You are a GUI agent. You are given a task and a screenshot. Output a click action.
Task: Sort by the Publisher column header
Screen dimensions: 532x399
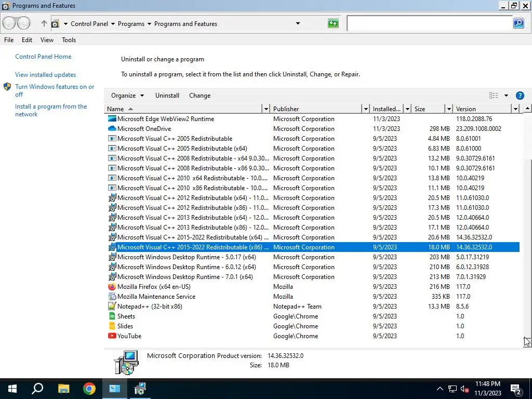316,109
